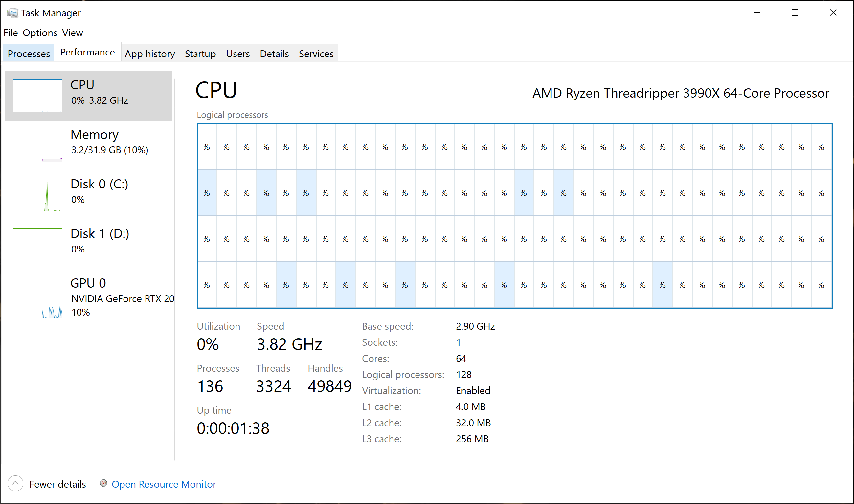Click the Open Resource Monitor link
This screenshot has width=854, height=504.
pos(164,484)
